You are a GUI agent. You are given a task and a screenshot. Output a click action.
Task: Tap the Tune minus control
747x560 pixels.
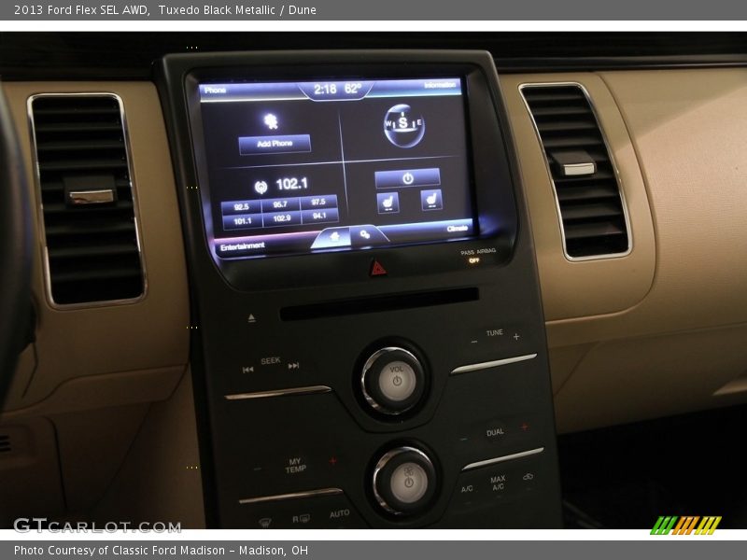[474, 342]
